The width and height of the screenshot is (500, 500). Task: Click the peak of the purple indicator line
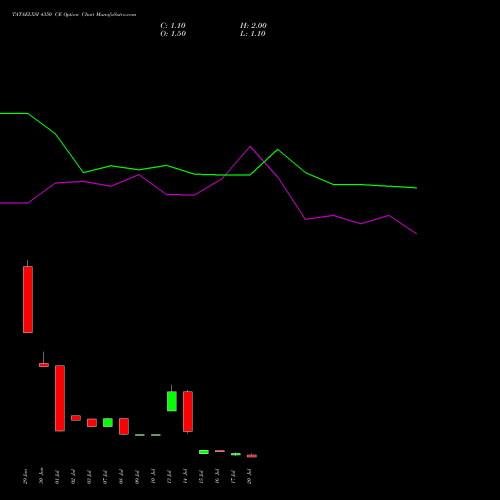250,146
